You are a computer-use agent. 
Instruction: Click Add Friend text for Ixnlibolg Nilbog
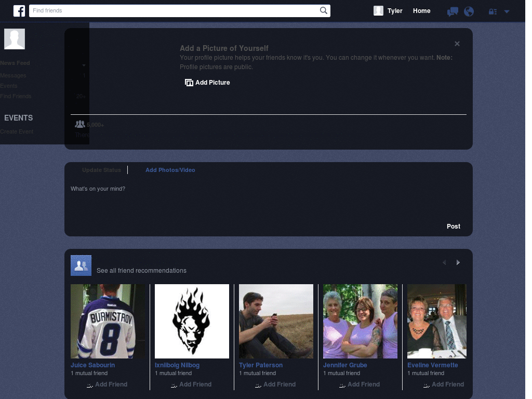click(195, 384)
